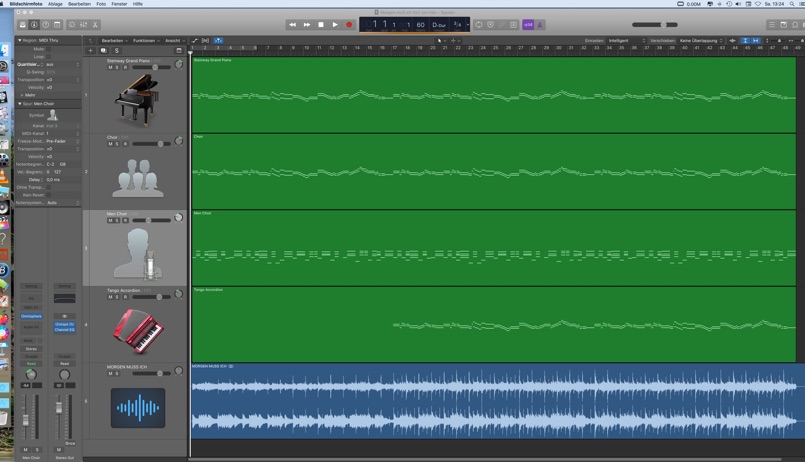Toggle the Show Automation button
Viewport: 805px width, 462px height.
click(195, 41)
